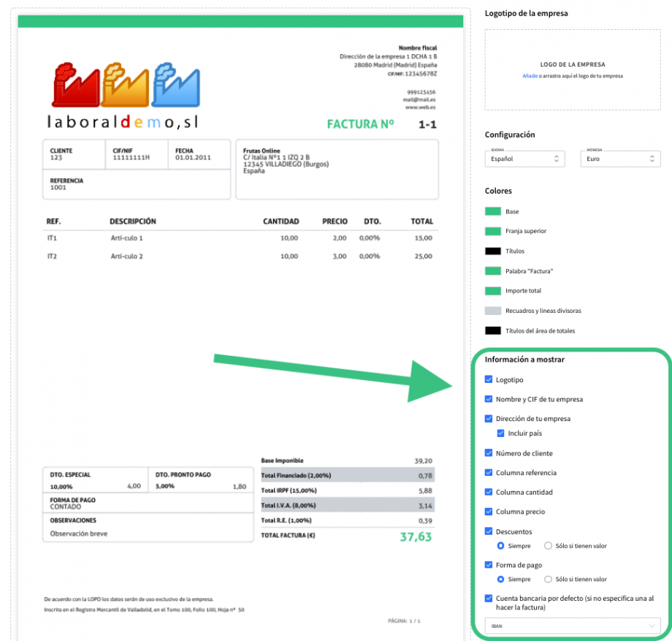Open the Franja superior color picker
Screen dimensions: 672x641
coord(493,231)
